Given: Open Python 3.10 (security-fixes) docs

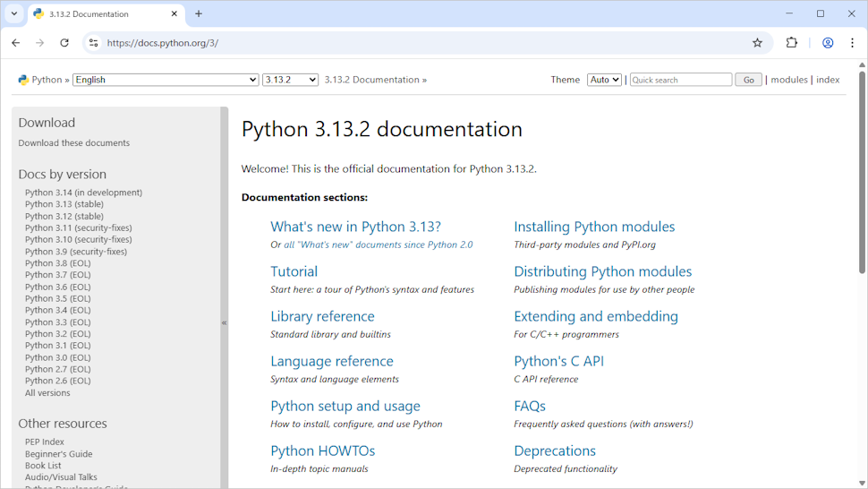Looking at the screenshot, I should point(79,239).
